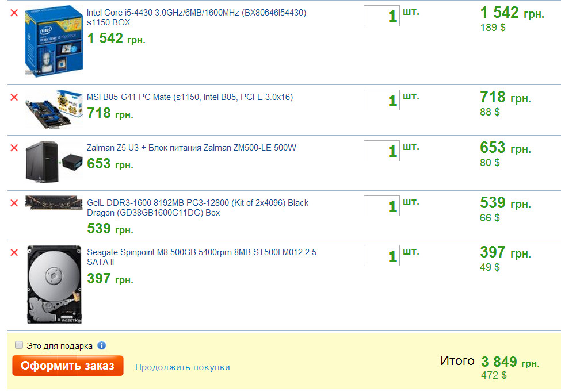Focus quantity field for Intel Core i5-4430
The height and width of the screenshot is (392, 561).
coord(381,16)
